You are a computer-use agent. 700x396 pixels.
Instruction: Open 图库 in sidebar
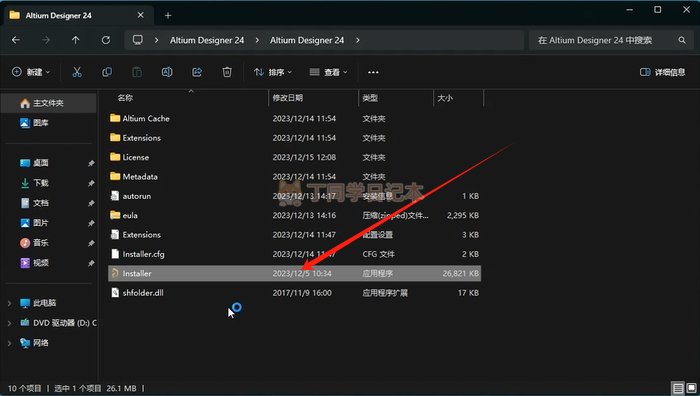click(x=41, y=123)
